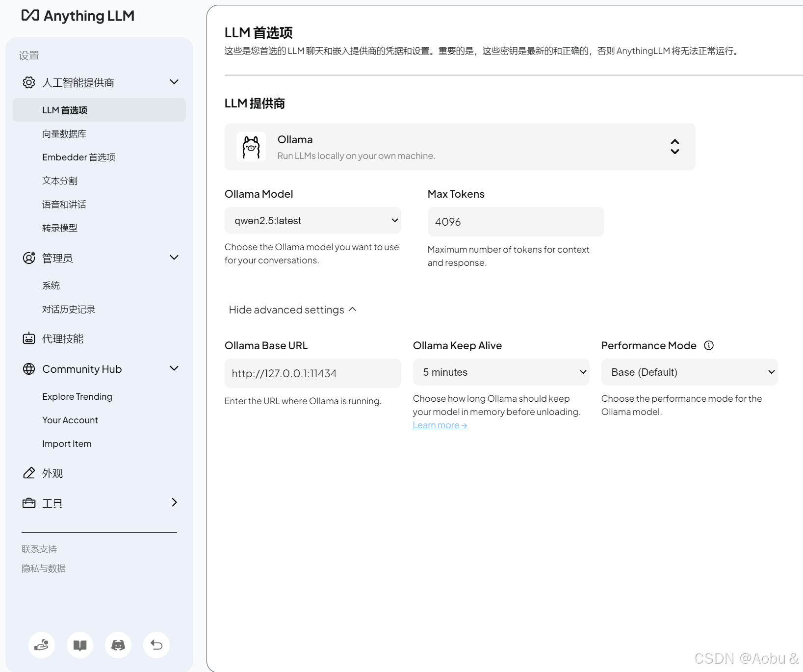Open Explore Trending page
The height and width of the screenshot is (672, 803).
pos(77,396)
